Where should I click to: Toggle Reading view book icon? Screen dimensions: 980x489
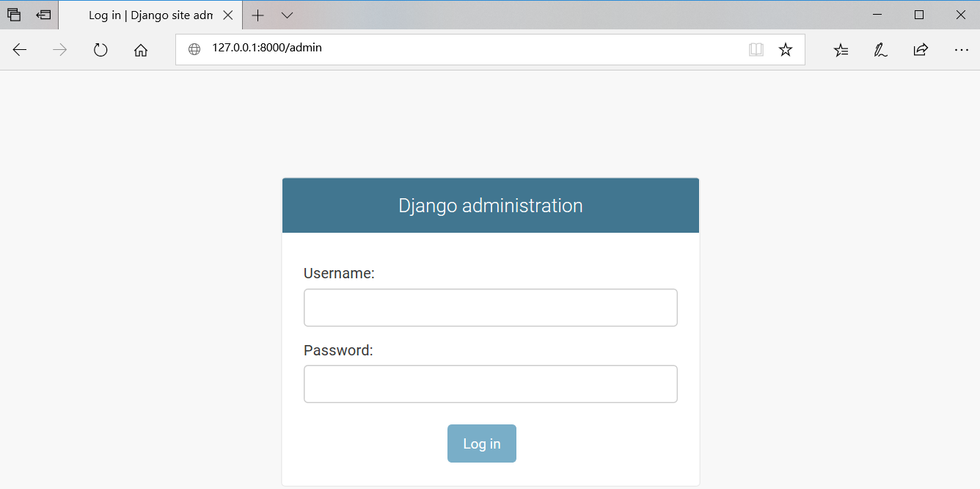pyautogui.click(x=756, y=49)
